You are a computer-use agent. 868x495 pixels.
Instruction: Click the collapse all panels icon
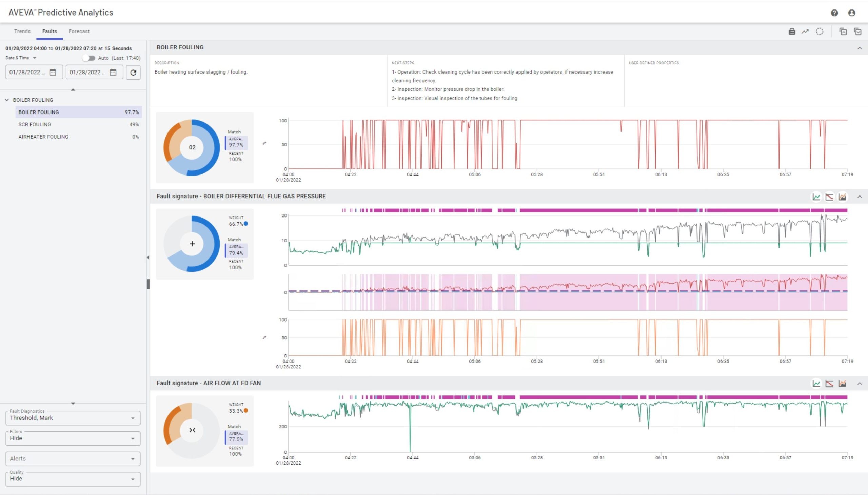click(x=843, y=32)
